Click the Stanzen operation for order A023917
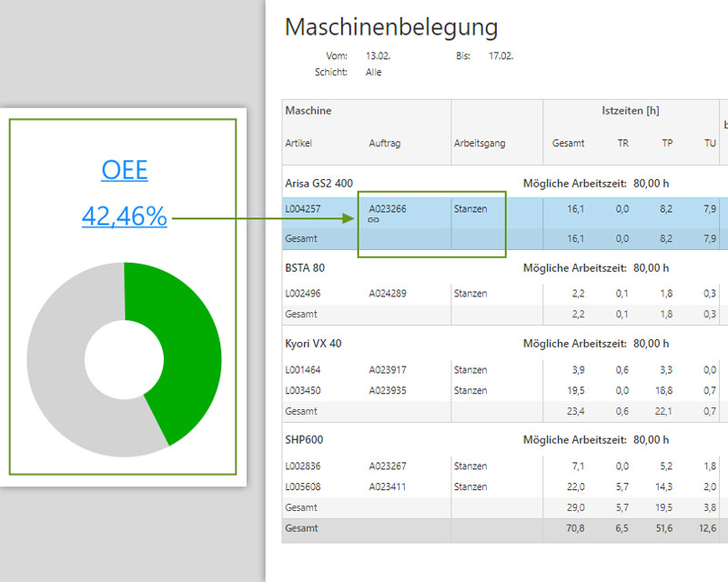Viewport: 728px width, 582px height. coord(473,370)
